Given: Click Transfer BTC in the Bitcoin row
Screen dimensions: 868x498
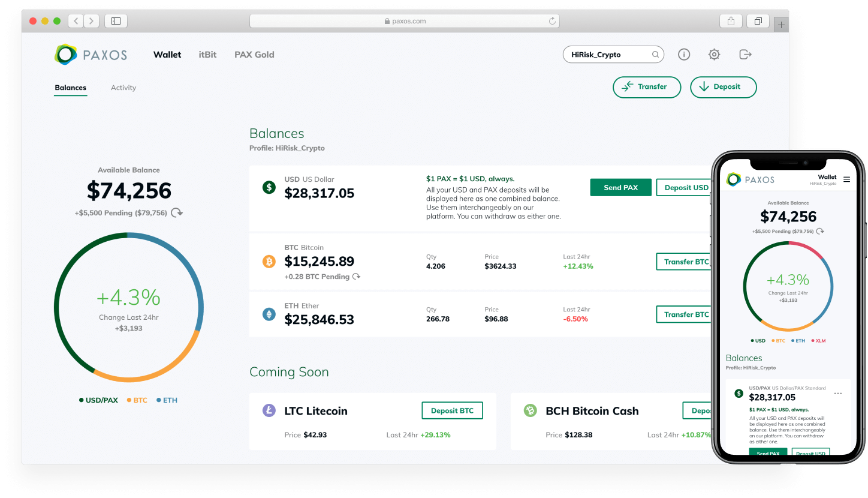Looking at the screenshot, I should [685, 262].
